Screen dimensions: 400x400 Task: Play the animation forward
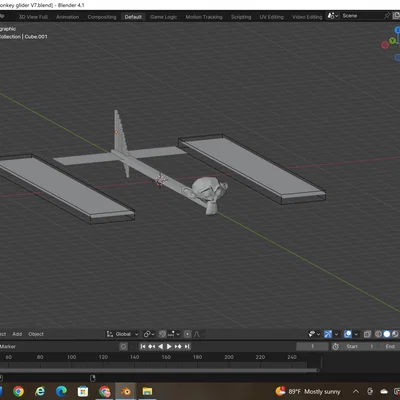pyautogui.click(x=169, y=347)
